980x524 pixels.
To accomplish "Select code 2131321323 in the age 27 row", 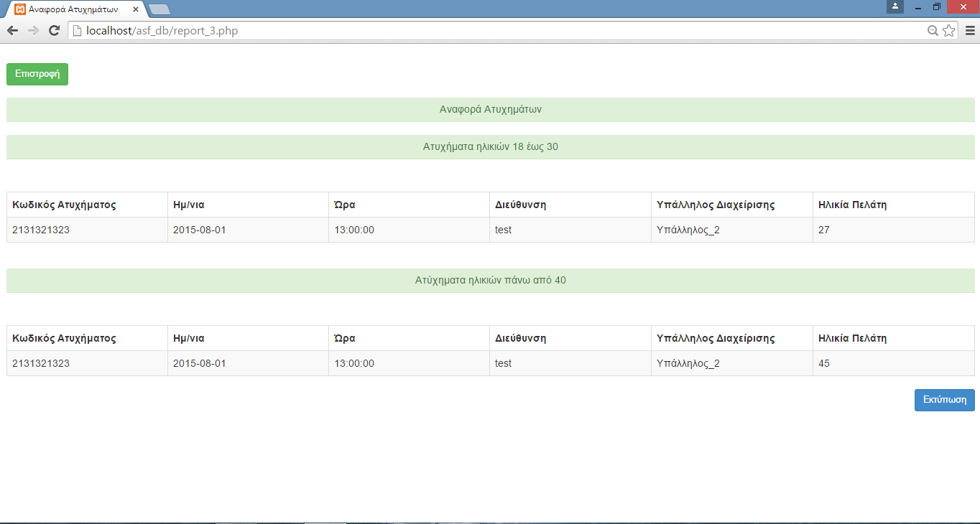I will pyautogui.click(x=41, y=230).
